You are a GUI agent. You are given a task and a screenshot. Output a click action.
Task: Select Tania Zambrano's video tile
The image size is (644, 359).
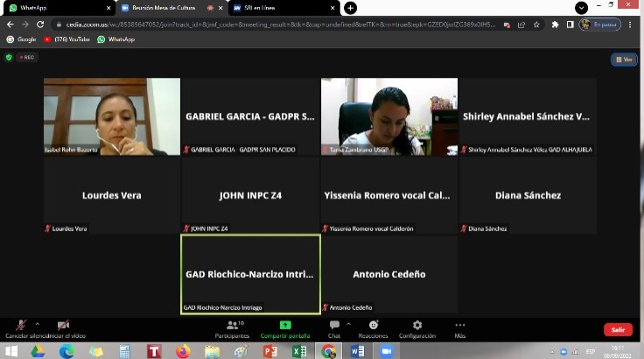(388, 116)
